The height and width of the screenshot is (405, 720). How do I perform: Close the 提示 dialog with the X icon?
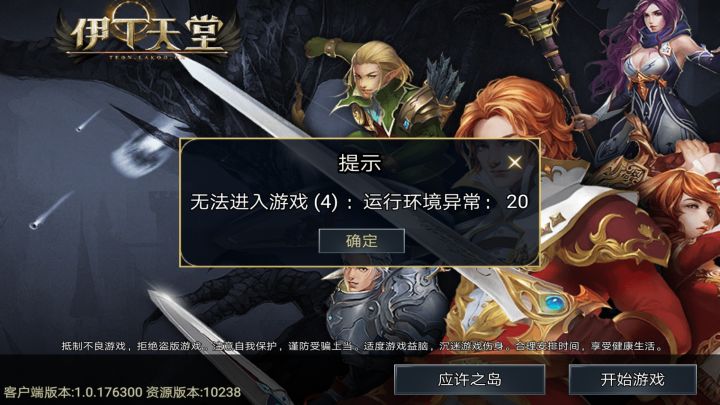point(515,162)
